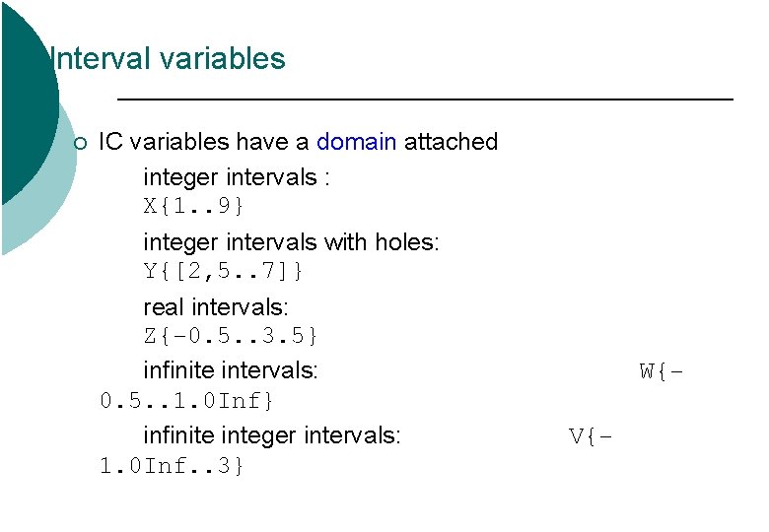Screen dimensions: 769x532
Task: Click the words "IC variables" in the bullet
Action: 164,142
